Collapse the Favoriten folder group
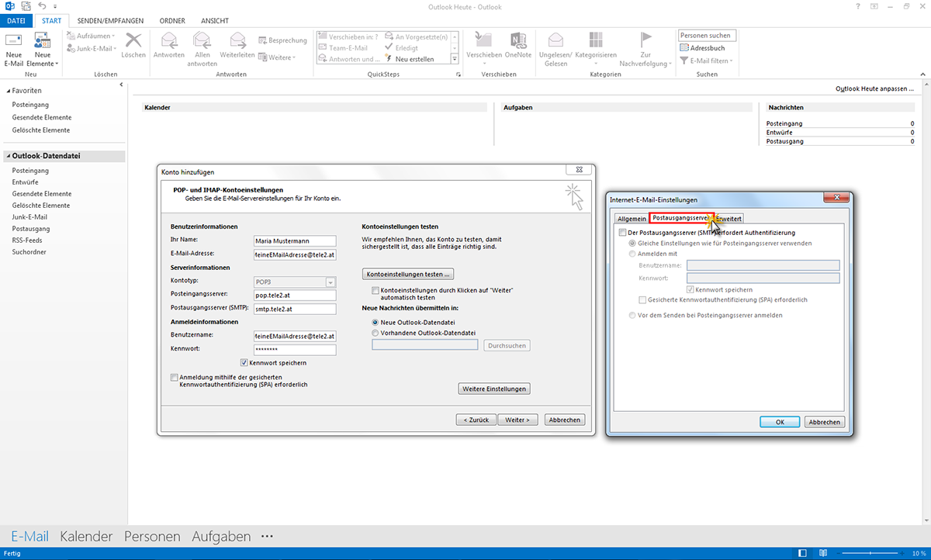 tap(7, 91)
